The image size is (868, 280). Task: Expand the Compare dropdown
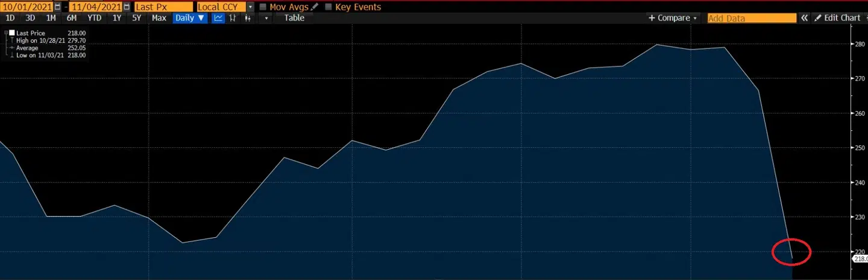(x=673, y=18)
